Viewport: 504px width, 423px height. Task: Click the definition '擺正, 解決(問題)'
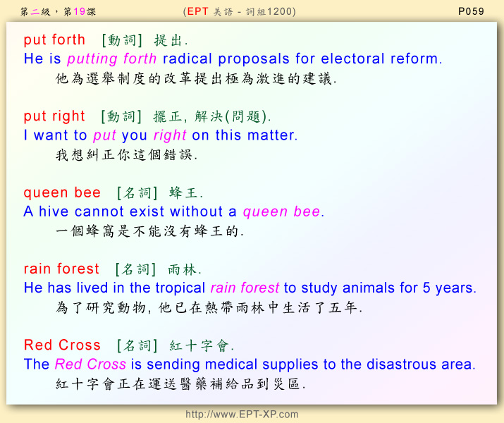212,116
